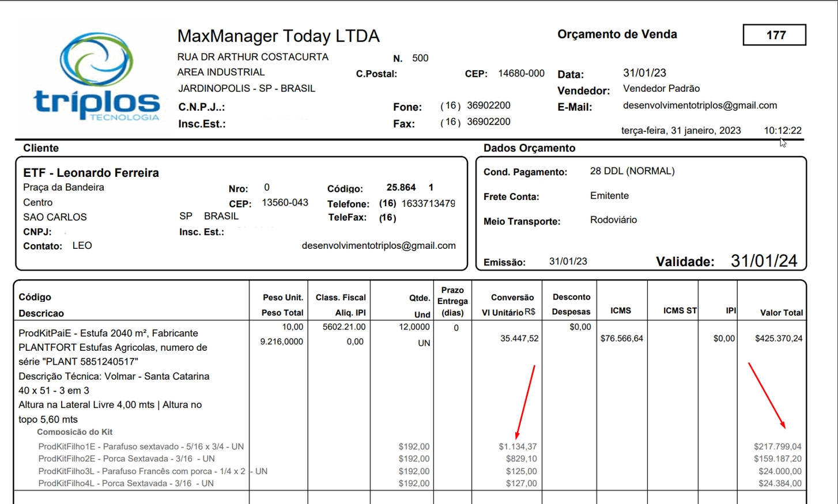This screenshot has height=504, width=838.
Task: Select client telephone 1633713479
Action: [x=428, y=203]
